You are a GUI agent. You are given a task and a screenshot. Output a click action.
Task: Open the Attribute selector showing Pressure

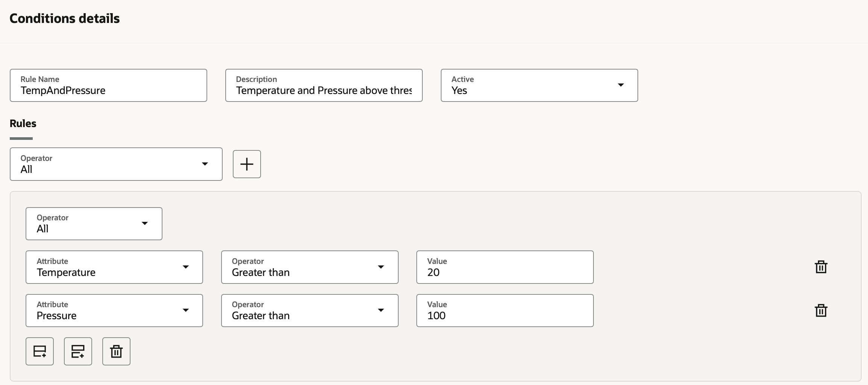click(x=114, y=311)
